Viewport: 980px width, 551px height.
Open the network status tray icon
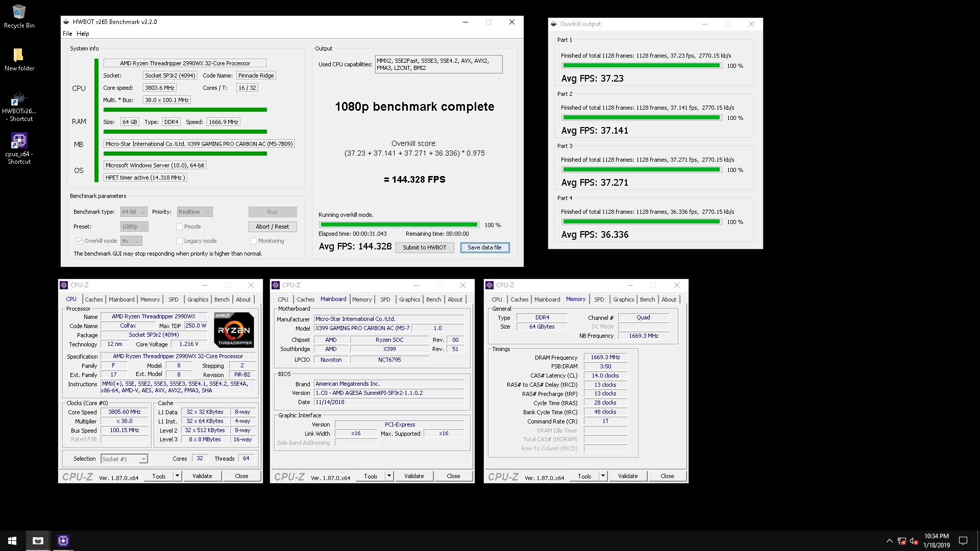pyautogui.click(x=902, y=541)
